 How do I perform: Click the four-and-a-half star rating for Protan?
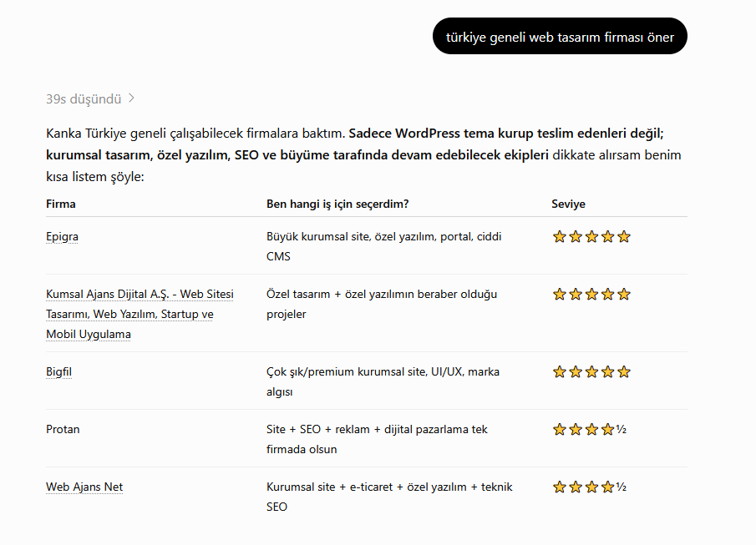[x=589, y=429]
